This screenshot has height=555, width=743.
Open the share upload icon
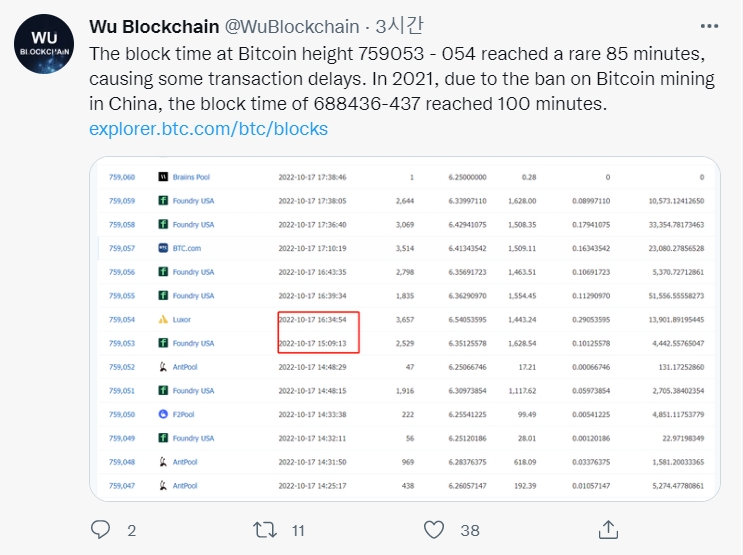(608, 529)
